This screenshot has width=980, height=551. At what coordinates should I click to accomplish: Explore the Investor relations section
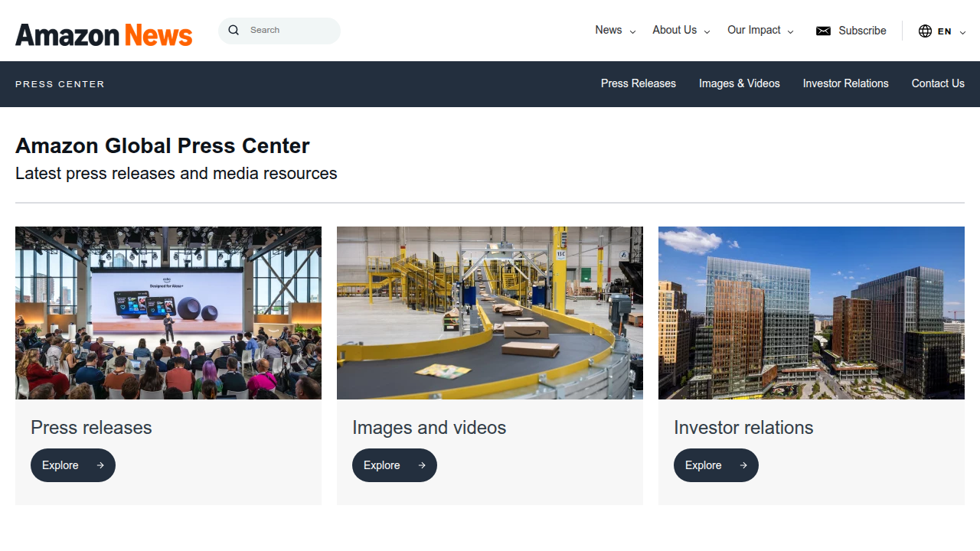716,465
